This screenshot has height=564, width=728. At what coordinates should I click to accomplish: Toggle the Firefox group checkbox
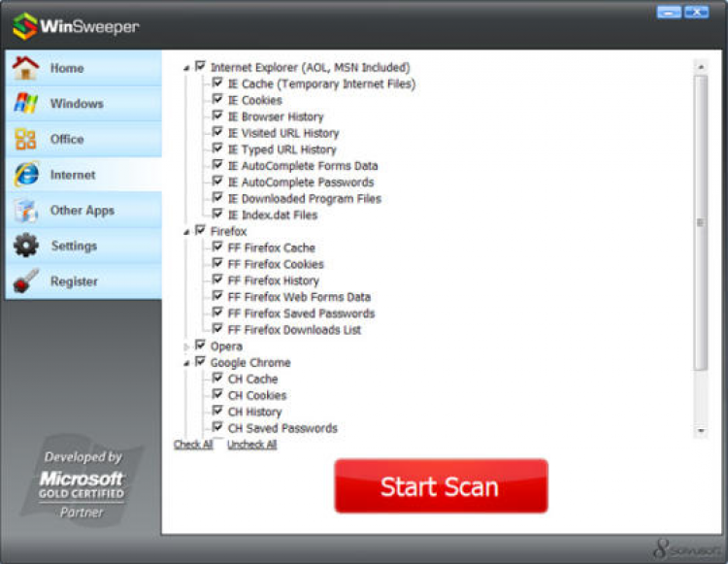pyautogui.click(x=200, y=230)
